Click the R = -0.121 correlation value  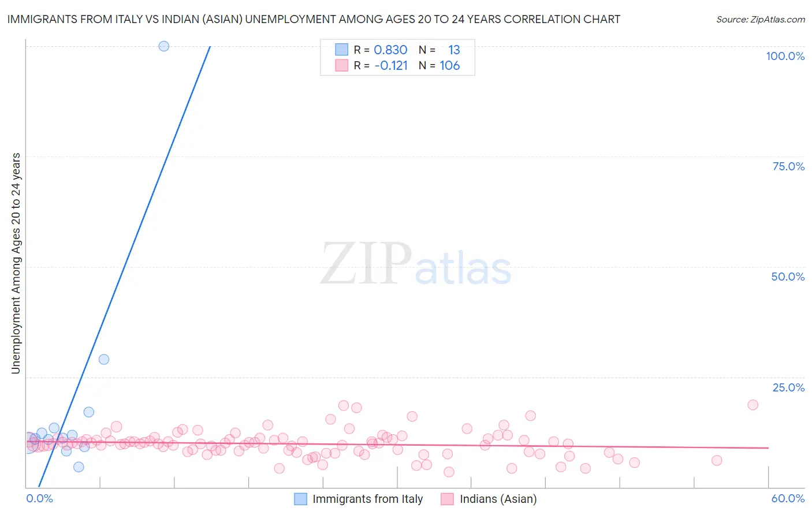(x=381, y=65)
